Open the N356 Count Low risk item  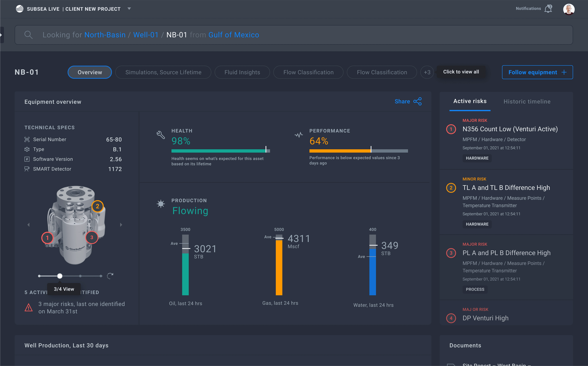510,129
